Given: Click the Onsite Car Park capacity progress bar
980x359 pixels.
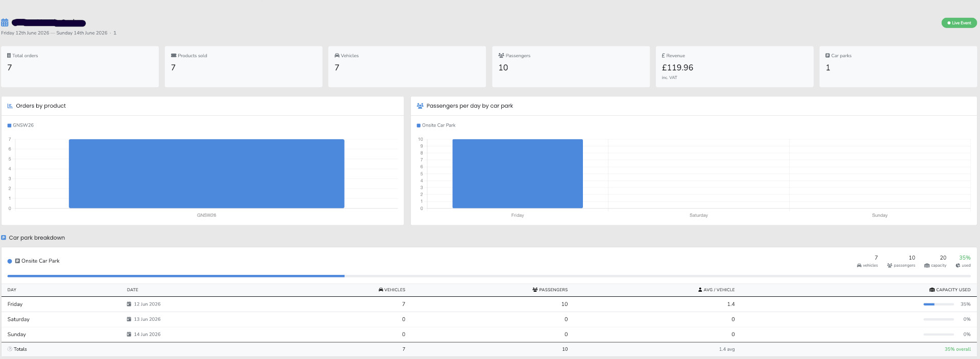Looking at the screenshot, I should click(489, 276).
